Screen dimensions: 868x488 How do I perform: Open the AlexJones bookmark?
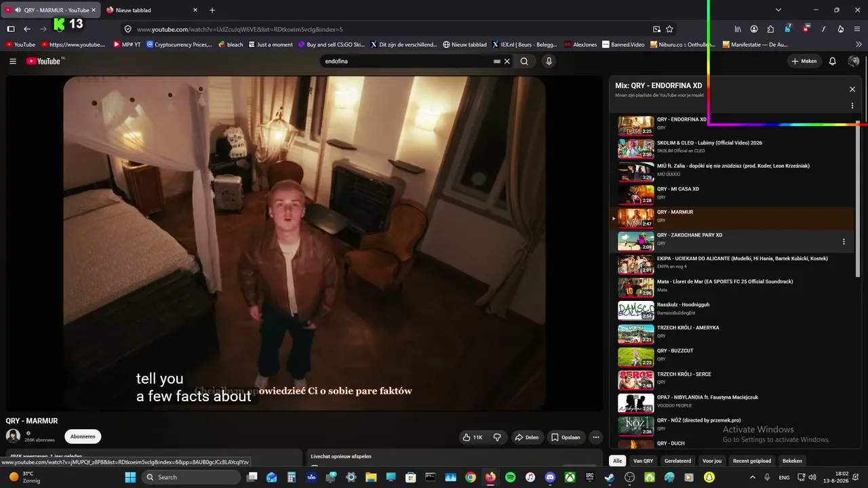(x=580, y=45)
